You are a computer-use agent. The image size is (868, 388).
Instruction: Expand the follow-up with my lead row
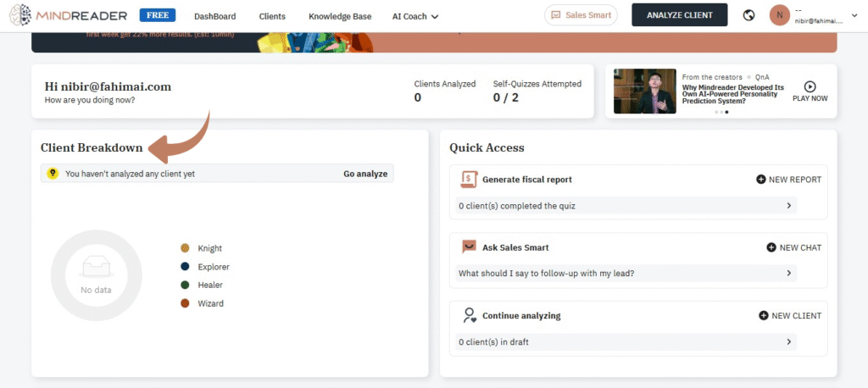[x=788, y=274]
